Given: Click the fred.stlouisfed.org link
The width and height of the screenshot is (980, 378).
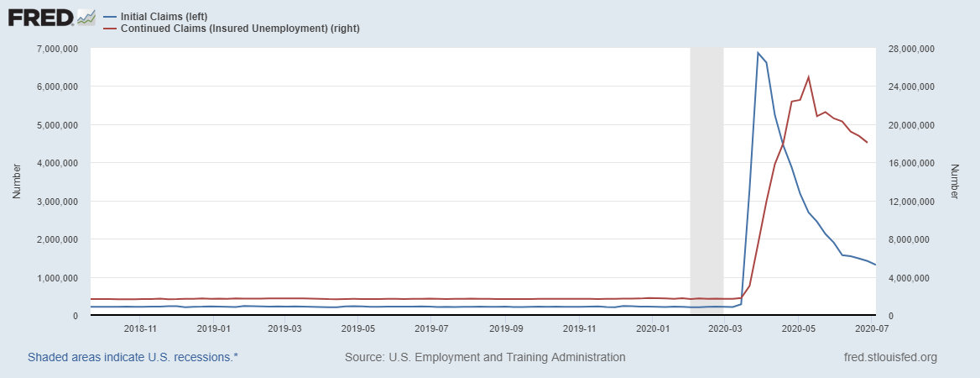Looking at the screenshot, I should (888, 357).
